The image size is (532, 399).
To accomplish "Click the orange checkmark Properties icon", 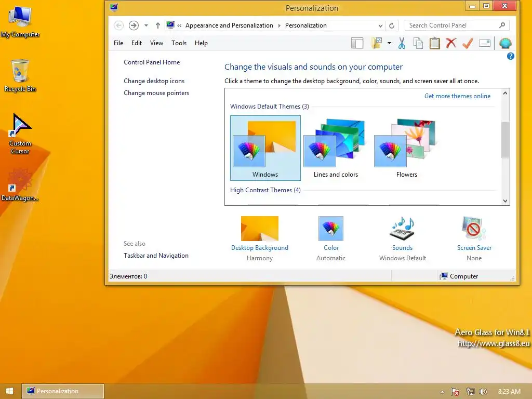I will click(468, 43).
